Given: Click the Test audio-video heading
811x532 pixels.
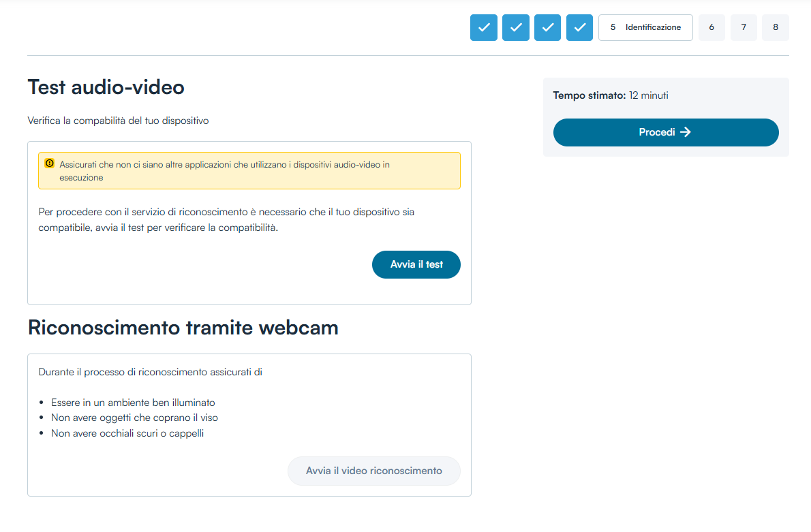Looking at the screenshot, I should pyautogui.click(x=106, y=87).
